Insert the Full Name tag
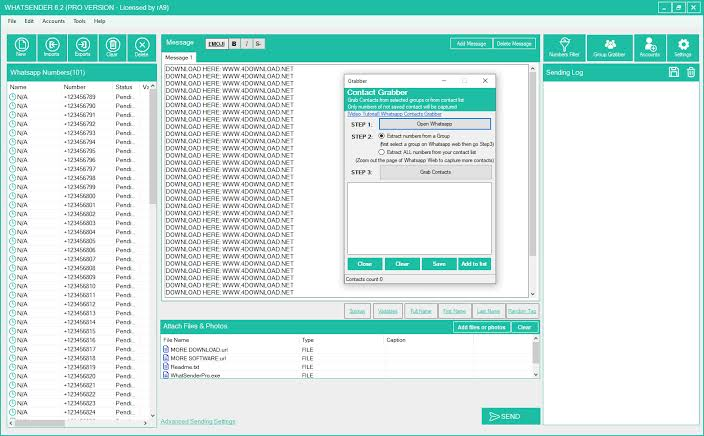Viewport: 704px width, 436px height. coord(421,311)
